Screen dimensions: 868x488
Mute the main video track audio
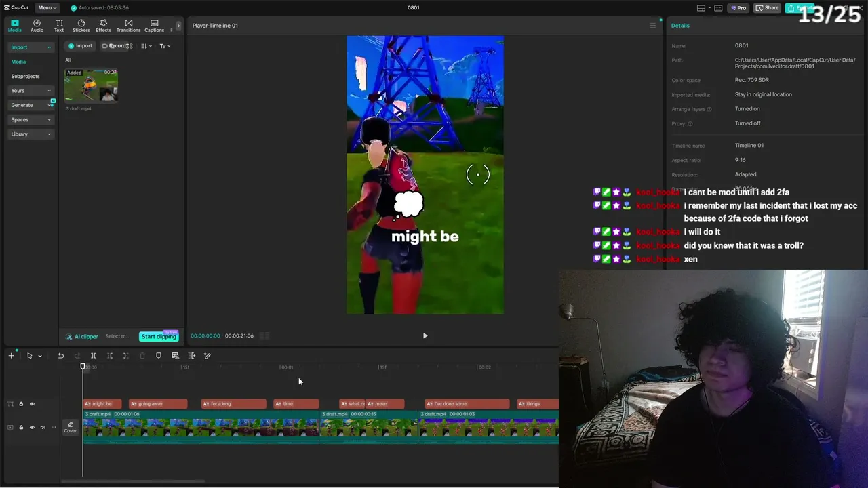click(43, 427)
